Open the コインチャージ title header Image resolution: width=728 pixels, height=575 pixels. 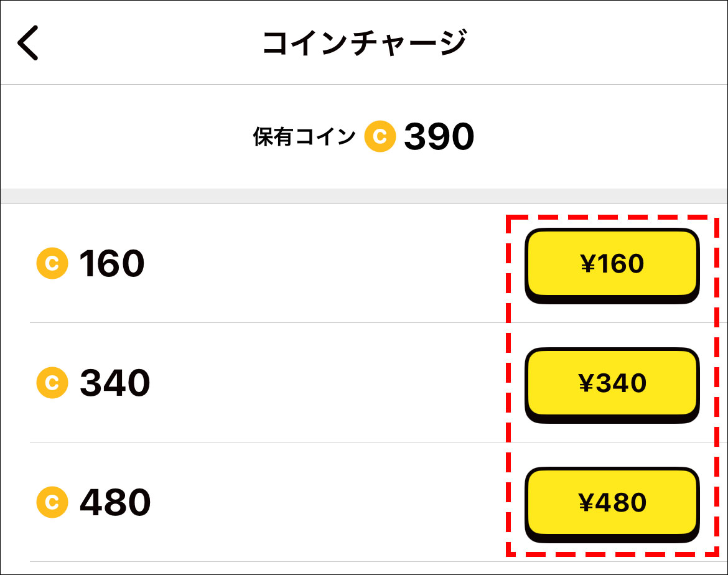(x=364, y=41)
